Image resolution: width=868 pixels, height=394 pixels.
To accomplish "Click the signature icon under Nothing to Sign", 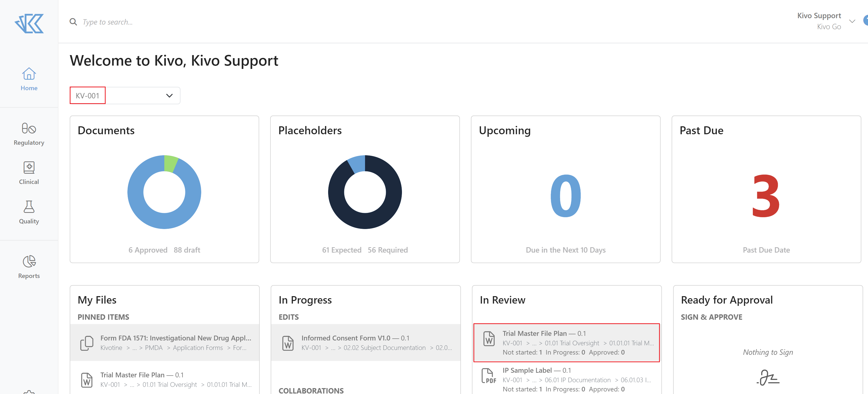I will 768,378.
